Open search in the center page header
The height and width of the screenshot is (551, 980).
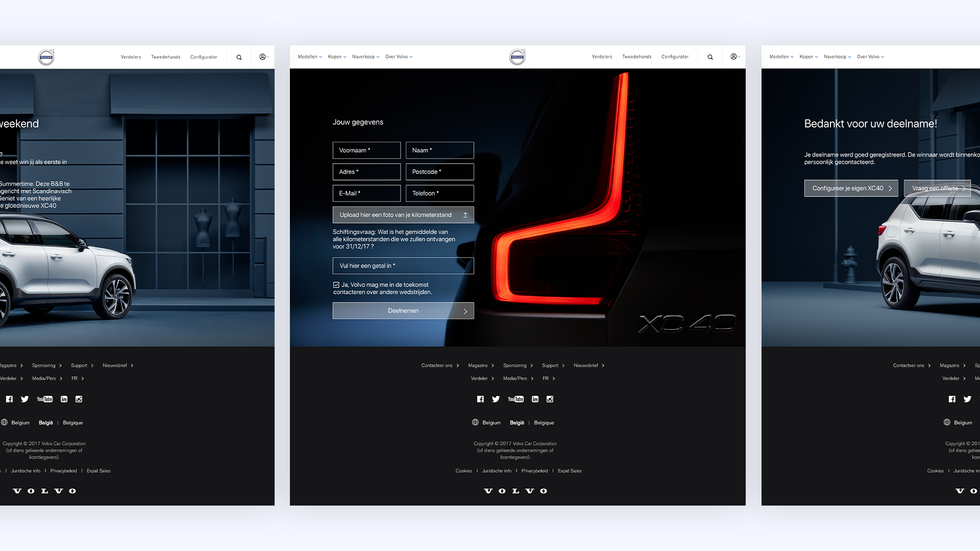(710, 57)
